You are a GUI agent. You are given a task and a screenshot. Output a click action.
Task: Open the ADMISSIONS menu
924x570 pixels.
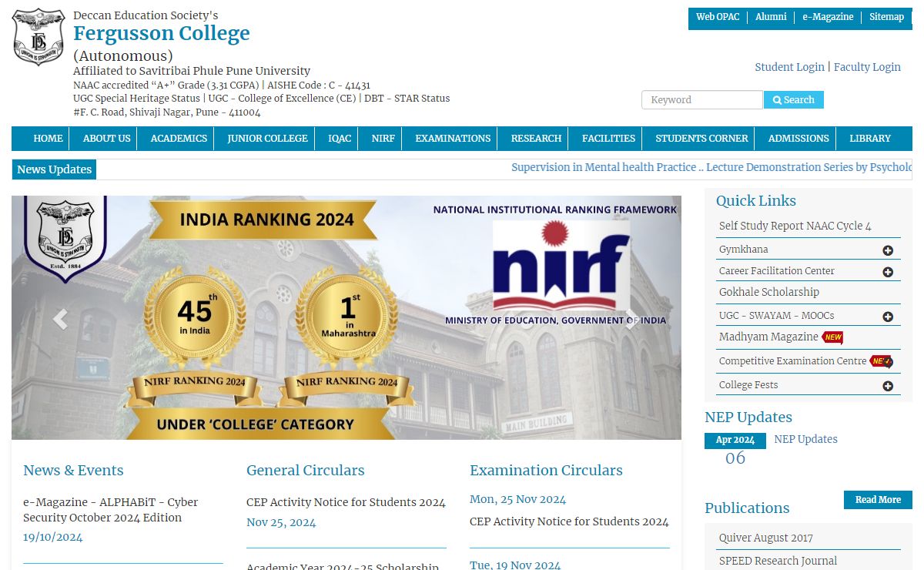(x=798, y=139)
